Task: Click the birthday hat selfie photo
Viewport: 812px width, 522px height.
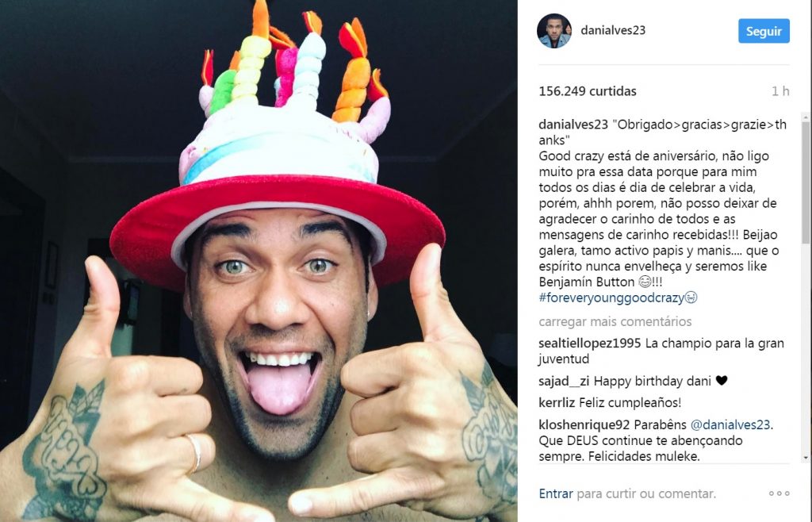Action: tap(259, 261)
